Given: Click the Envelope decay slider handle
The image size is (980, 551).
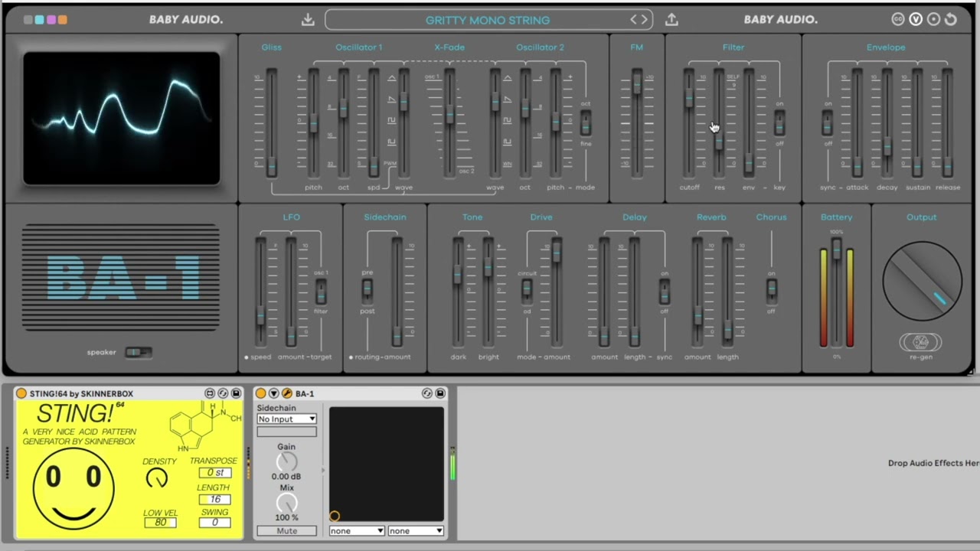Looking at the screenshot, I should coord(887,145).
